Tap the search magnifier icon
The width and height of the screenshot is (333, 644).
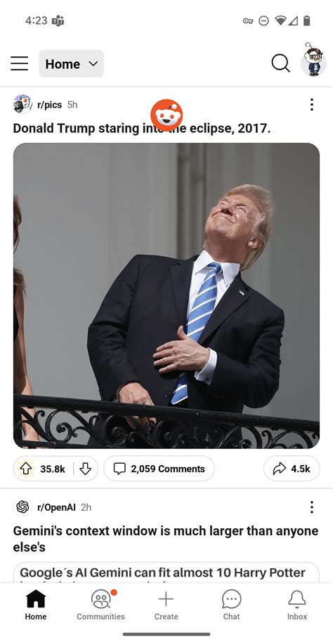click(x=281, y=64)
